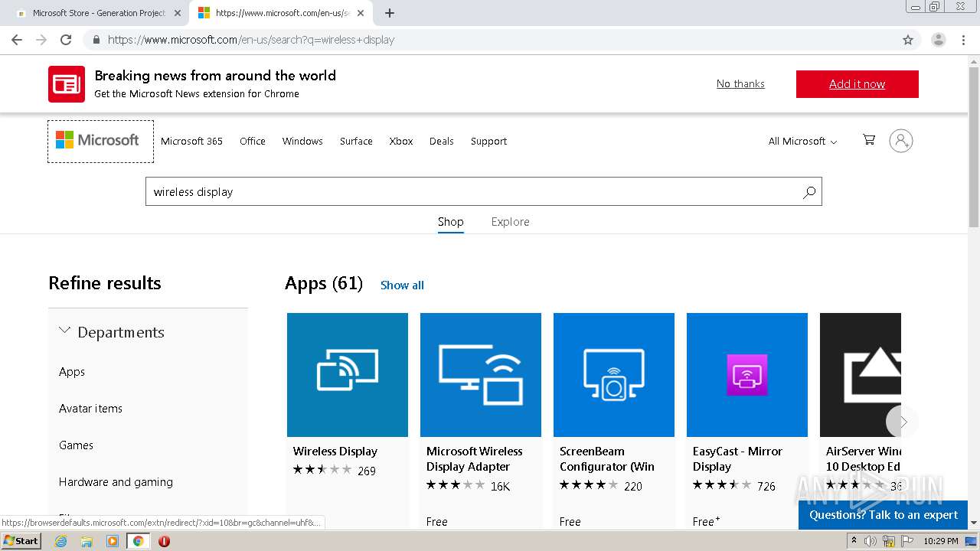This screenshot has height=551, width=980.
Task: Show hidden system tray icons
Action: (854, 541)
